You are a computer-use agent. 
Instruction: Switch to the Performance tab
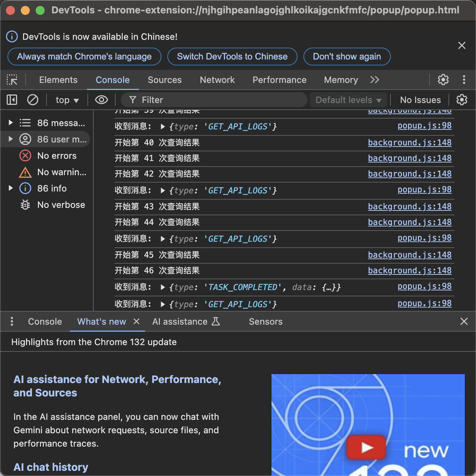(x=280, y=80)
